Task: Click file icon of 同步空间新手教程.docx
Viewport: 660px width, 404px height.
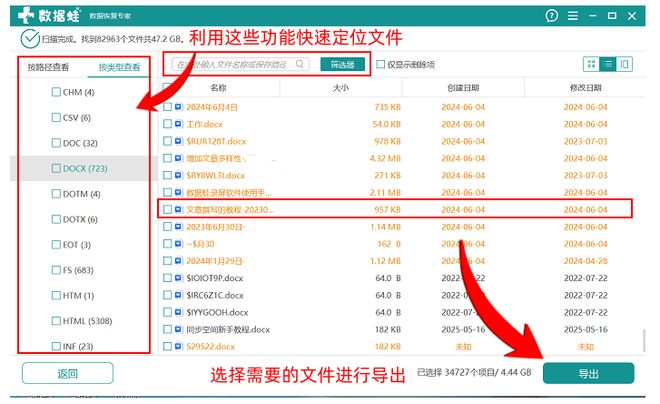Action: 178,329
